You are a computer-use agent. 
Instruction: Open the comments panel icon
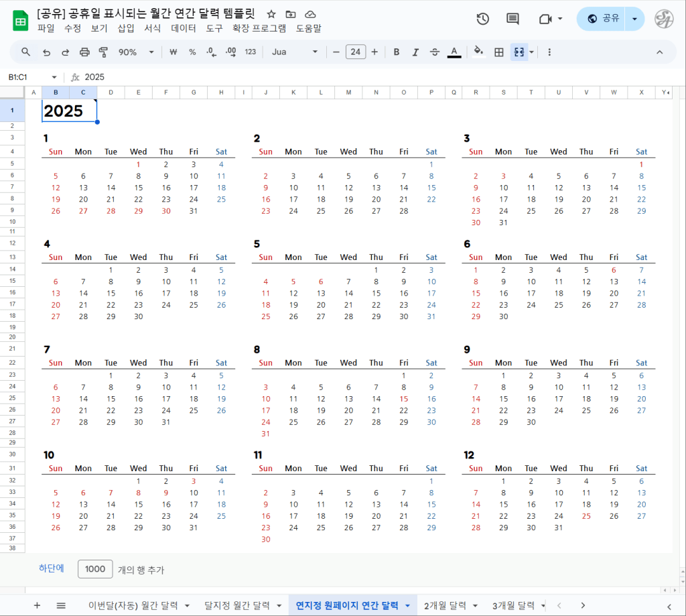512,19
